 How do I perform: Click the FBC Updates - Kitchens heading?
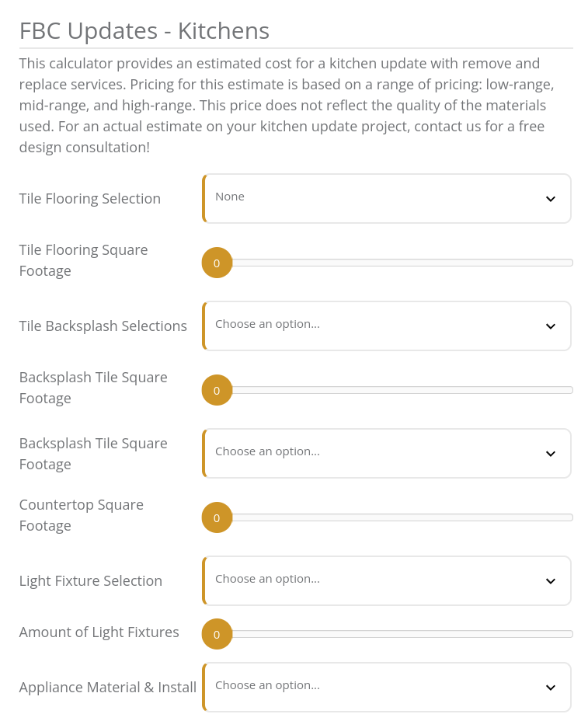(x=144, y=31)
